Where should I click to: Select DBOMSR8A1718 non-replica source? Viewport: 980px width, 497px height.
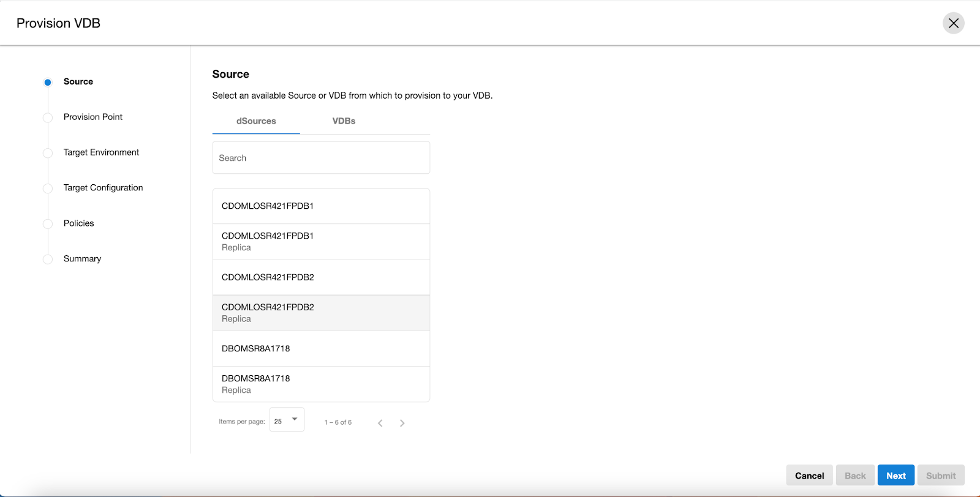pyautogui.click(x=321, y=349)
